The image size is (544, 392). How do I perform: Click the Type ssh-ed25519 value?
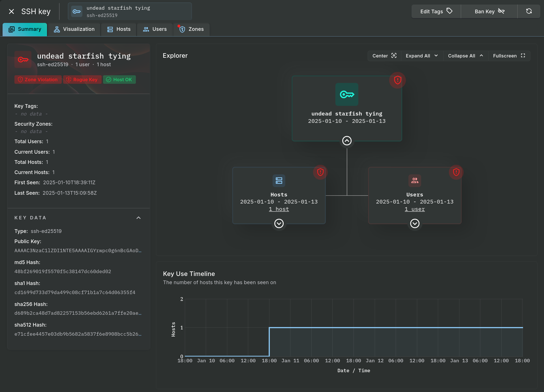pyautogui.click(x=46, y=231)
